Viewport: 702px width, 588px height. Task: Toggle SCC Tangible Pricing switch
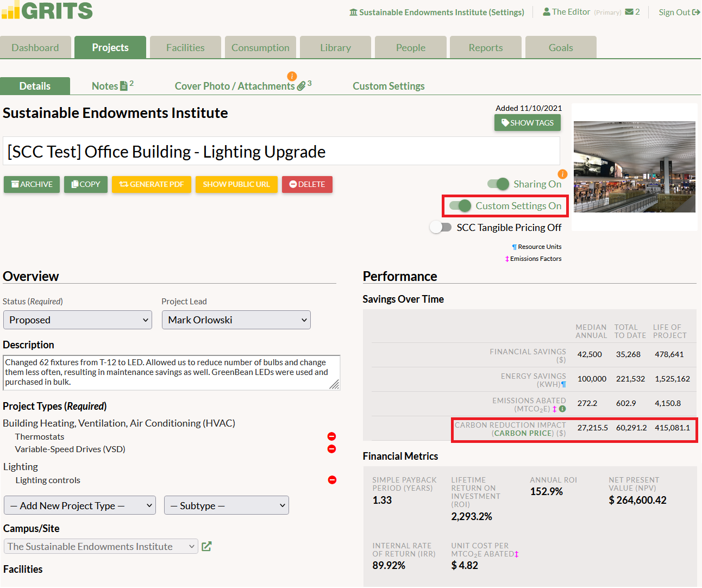click(441, 227)
